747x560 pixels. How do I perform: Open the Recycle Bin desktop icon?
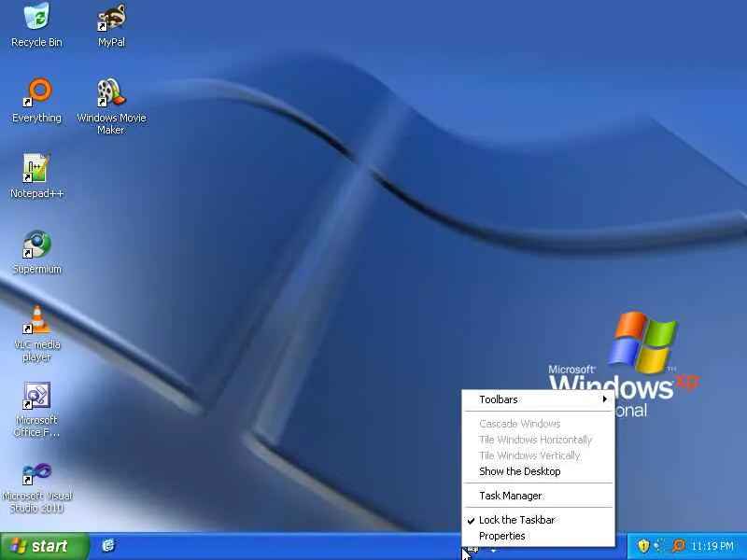pyautogui.click(x=36, y=25)
